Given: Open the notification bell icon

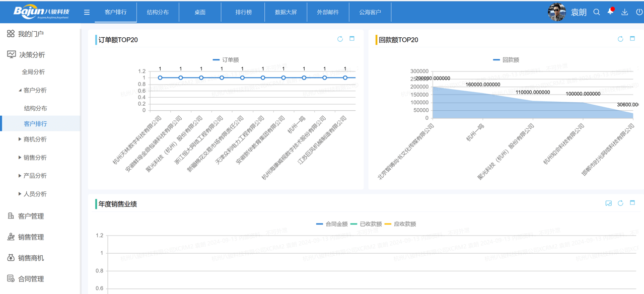Looking at the screenshot, I should pos(610,12).
